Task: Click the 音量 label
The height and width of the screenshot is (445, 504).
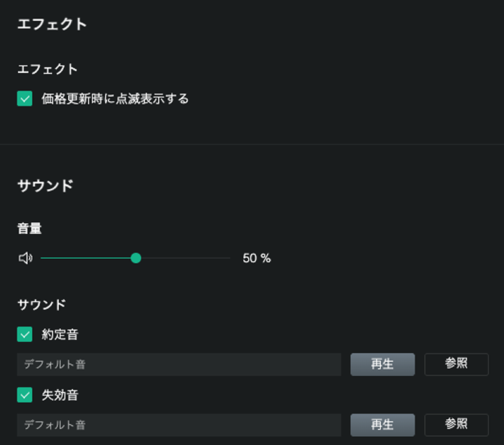Action: (x=29, y=229)
